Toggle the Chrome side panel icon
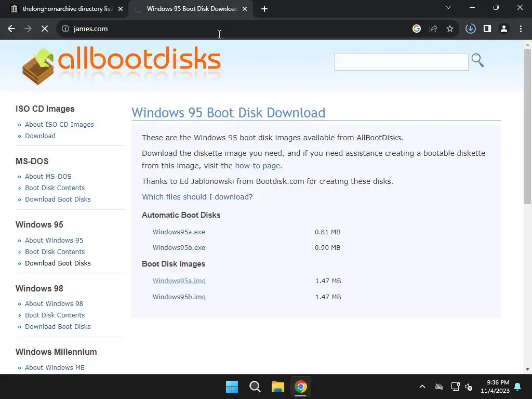532x399 pixels. click(x=487, y=29)
